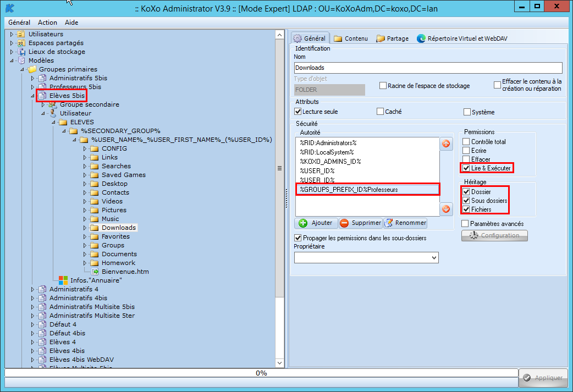
Task: Click the Renommer button
Action: (x=405, y=223)
